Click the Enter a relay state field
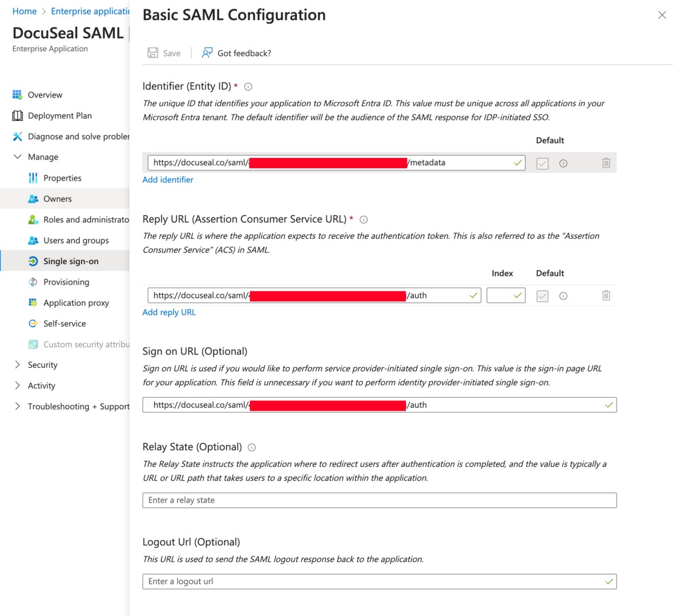 [380, 500]
